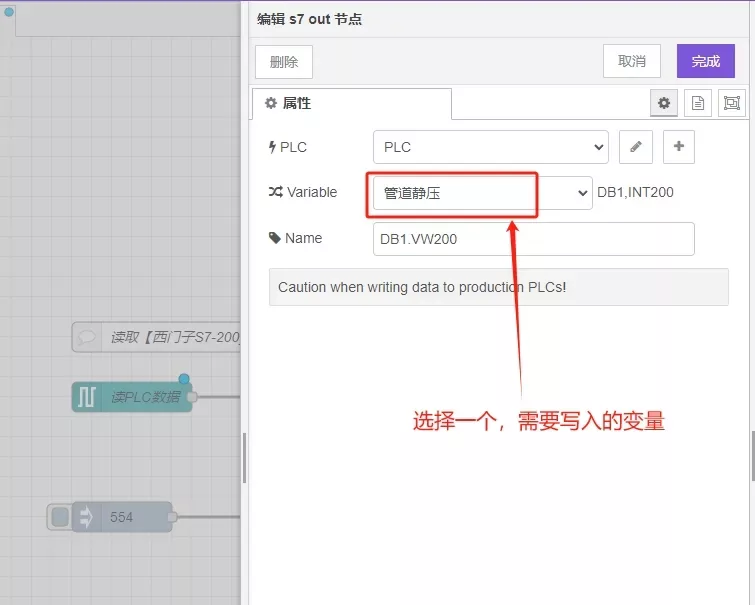This screenshot has width=755, height=605.
Task: Click the output port of 554 node
Action: [172, 517]
